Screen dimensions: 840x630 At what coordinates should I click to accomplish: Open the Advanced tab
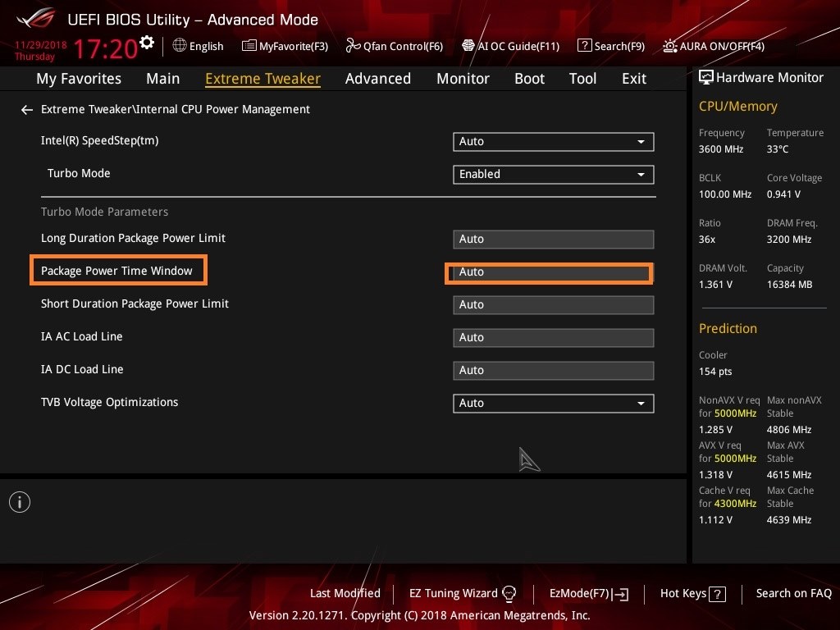pyautogui.click(x=378, y=79)
